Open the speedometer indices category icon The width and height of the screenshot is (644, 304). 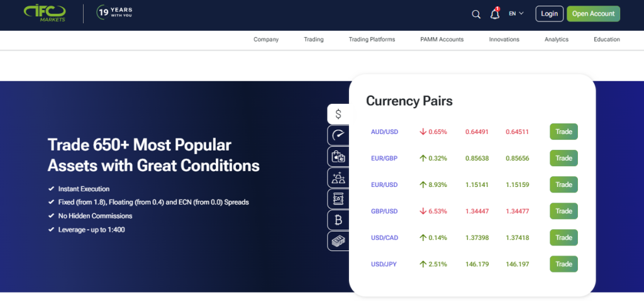click(x=338, y=135)
